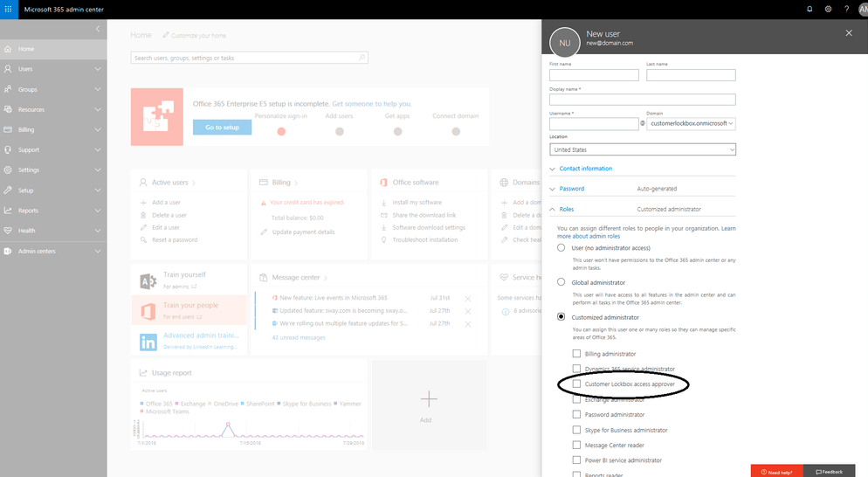Check the Customer Lockbox access approver box

tap(576, 384)
